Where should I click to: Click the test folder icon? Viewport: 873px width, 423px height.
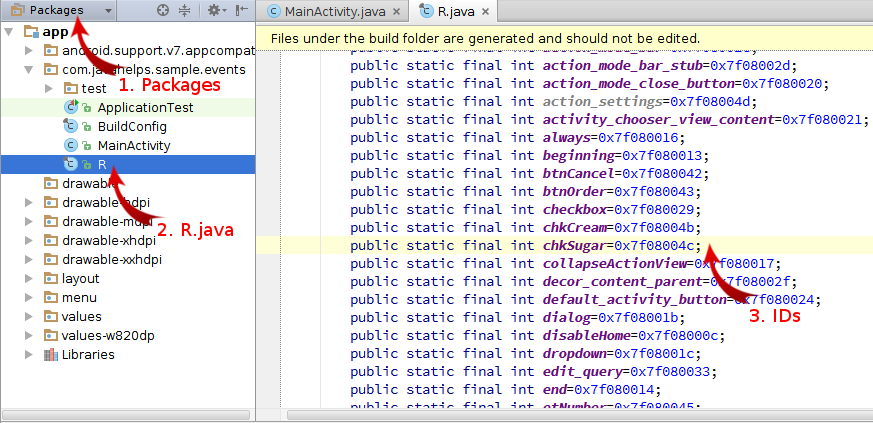[x=71, y=88]
